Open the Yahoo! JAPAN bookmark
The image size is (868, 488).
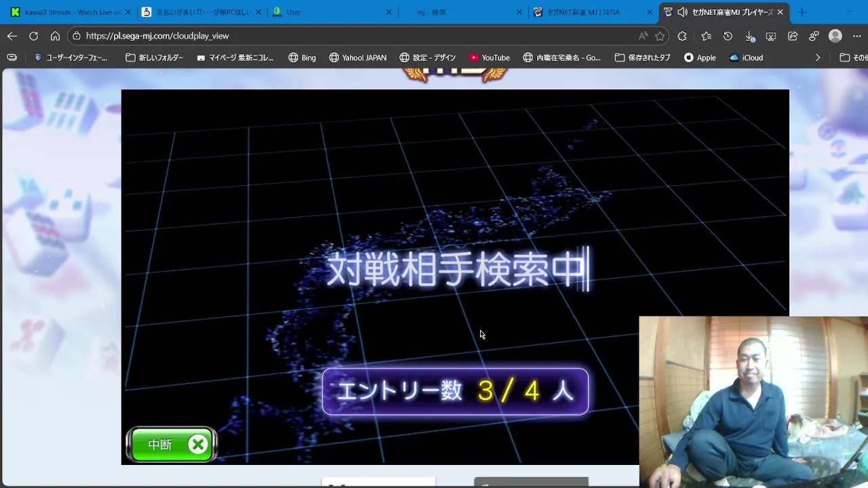pyautogui.click(x=357, y=58)
